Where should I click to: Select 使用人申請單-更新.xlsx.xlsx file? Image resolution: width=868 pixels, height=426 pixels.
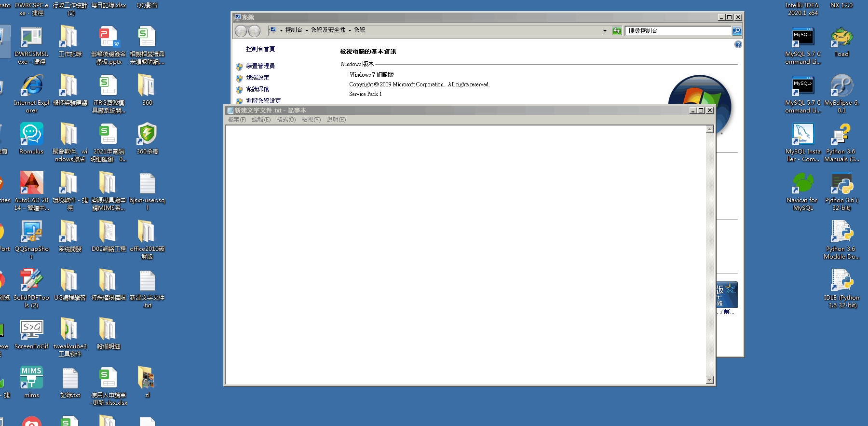(108, 386)
